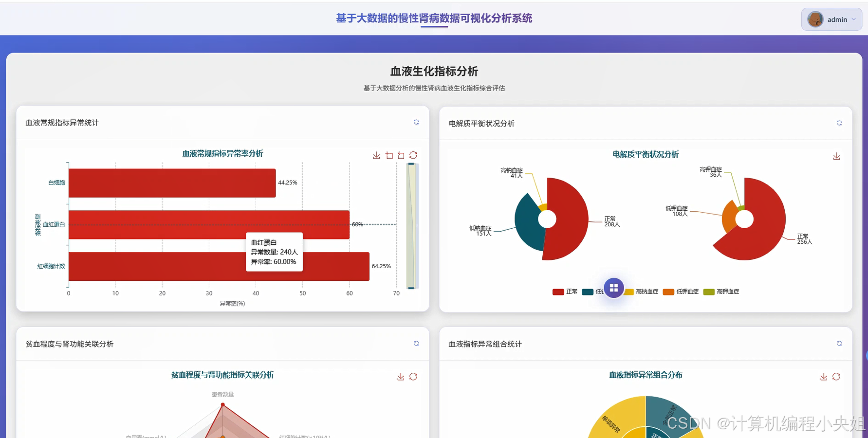Toggle the 高钾血症 legend item

(721, 292)
